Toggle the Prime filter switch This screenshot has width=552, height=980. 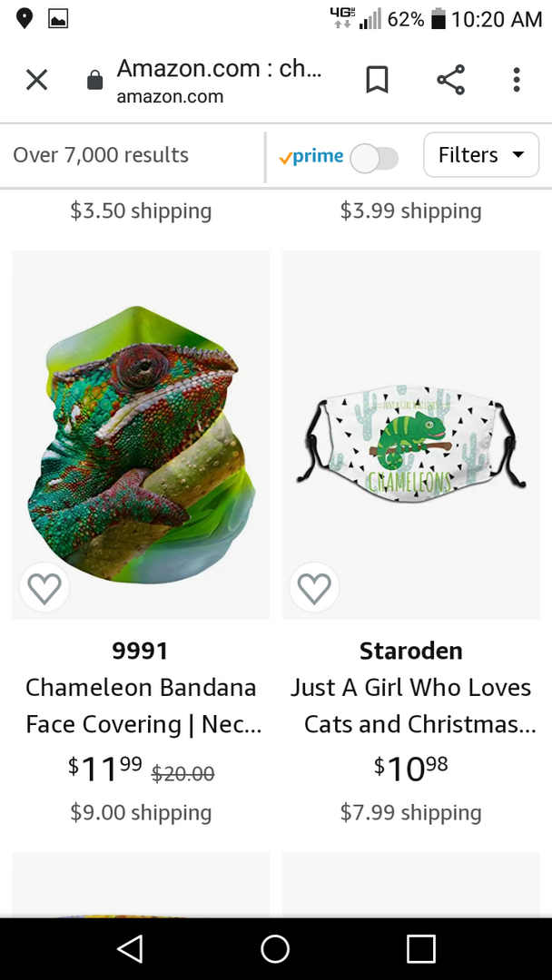coord(374,158)
